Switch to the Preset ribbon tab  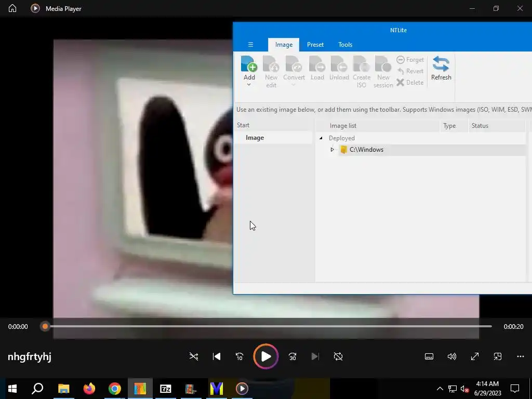click(315, 45)
